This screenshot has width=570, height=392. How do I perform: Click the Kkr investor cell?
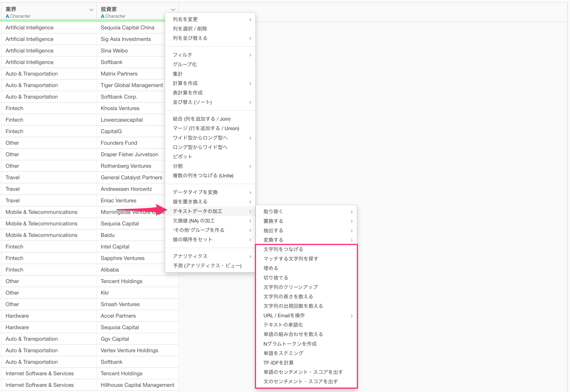[138, 293]
